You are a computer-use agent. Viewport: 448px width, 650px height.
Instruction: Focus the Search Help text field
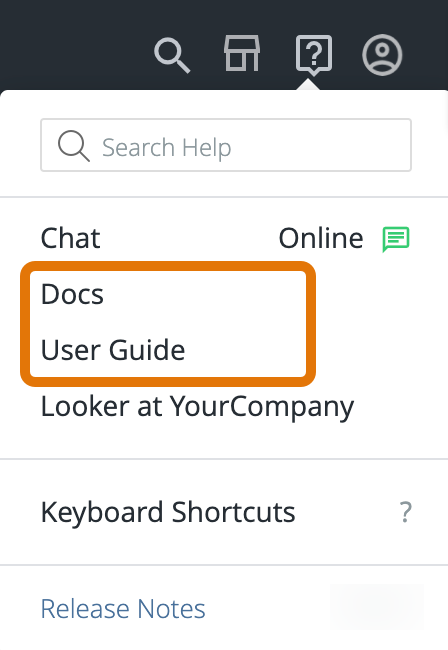[226, 145]
